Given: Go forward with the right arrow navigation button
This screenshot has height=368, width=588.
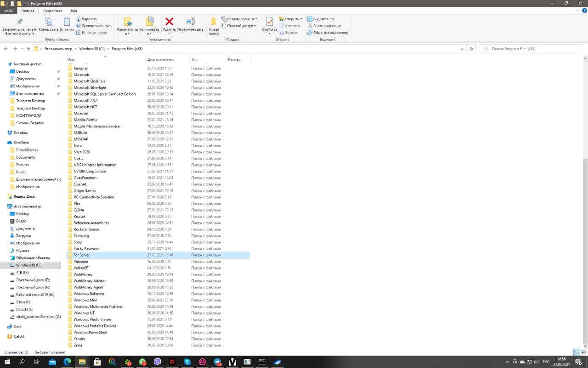Looking at the screenshot, I should tap(15, 49).
